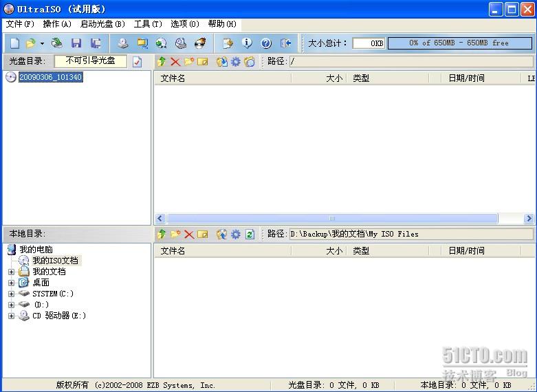
Task: Click the blue gear icon in local pane toolbar
Action: [x=236, y=235]
